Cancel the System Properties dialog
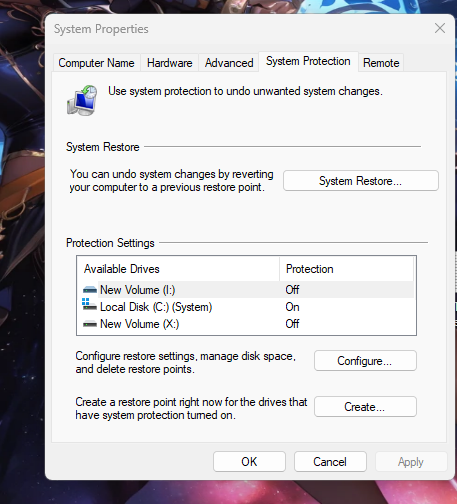Screen dimensions: 457x504 coord(330,462)
